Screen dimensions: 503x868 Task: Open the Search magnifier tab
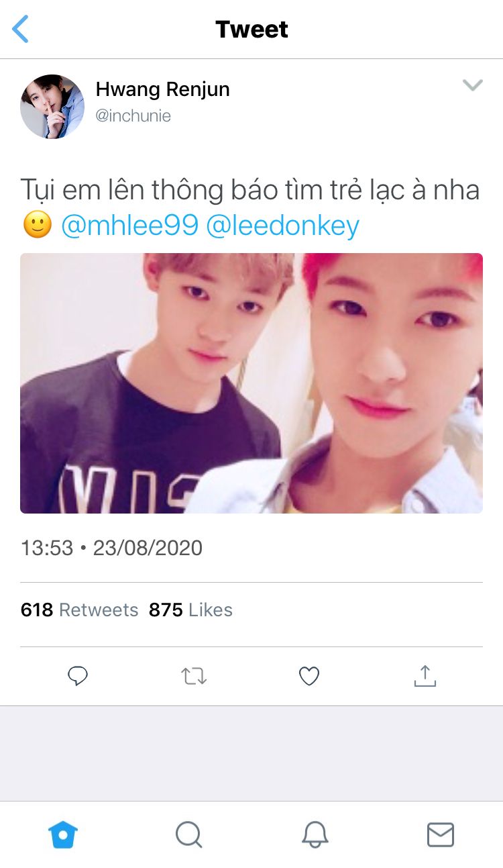188,835
